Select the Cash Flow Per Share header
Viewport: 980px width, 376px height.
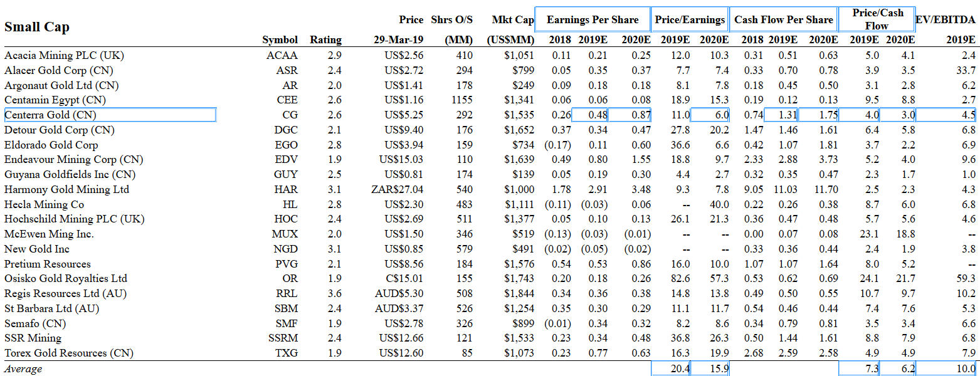click(783, 20)
